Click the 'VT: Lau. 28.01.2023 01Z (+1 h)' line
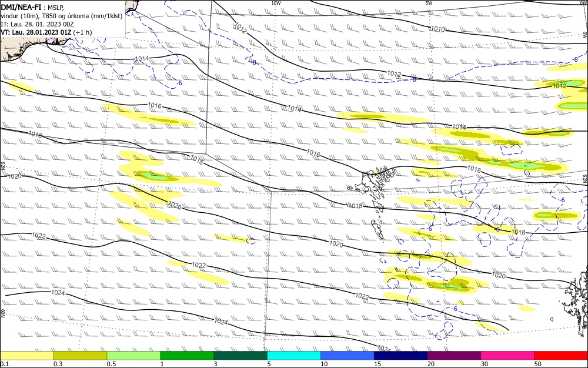 pyautogui.click(x=46, y=32)
